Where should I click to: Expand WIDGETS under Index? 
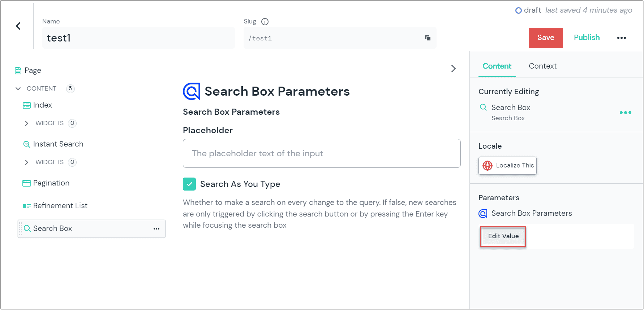(26, 123)
